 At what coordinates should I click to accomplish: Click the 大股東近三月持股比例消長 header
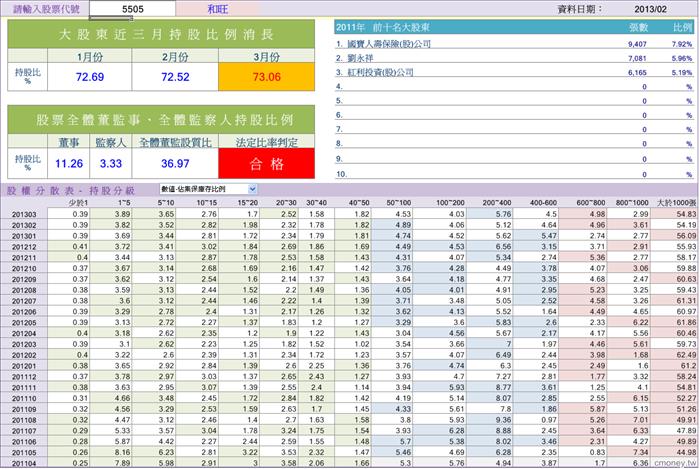161,34
